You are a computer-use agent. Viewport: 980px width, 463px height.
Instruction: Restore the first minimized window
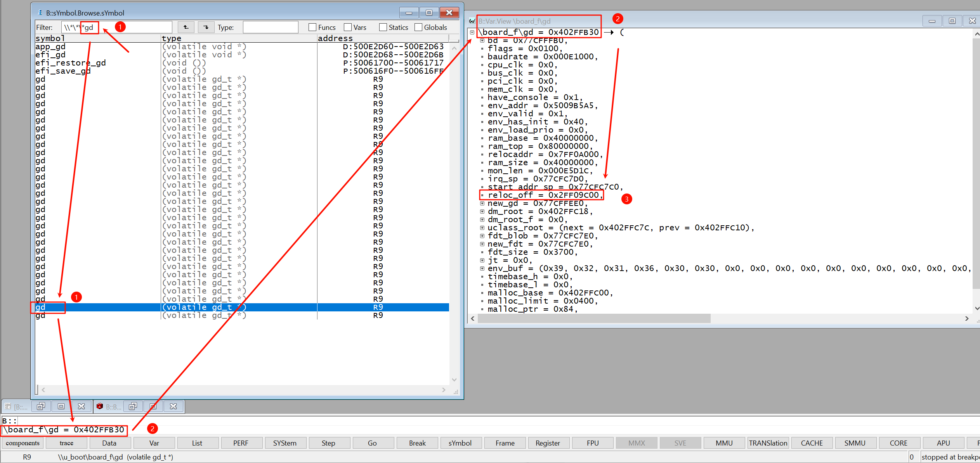[41, 406]
